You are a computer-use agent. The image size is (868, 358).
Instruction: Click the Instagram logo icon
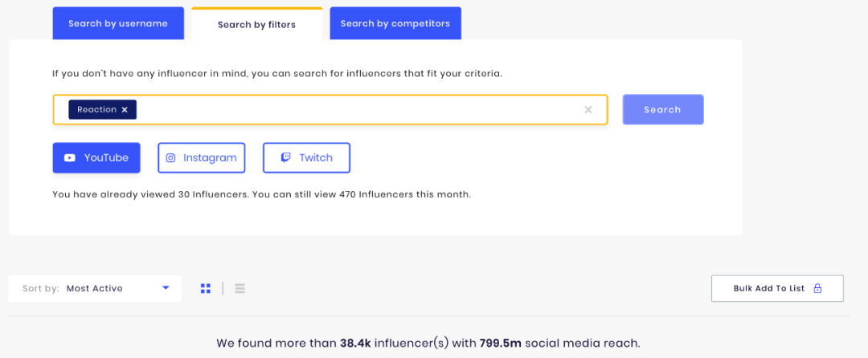[x=171, y=158]
